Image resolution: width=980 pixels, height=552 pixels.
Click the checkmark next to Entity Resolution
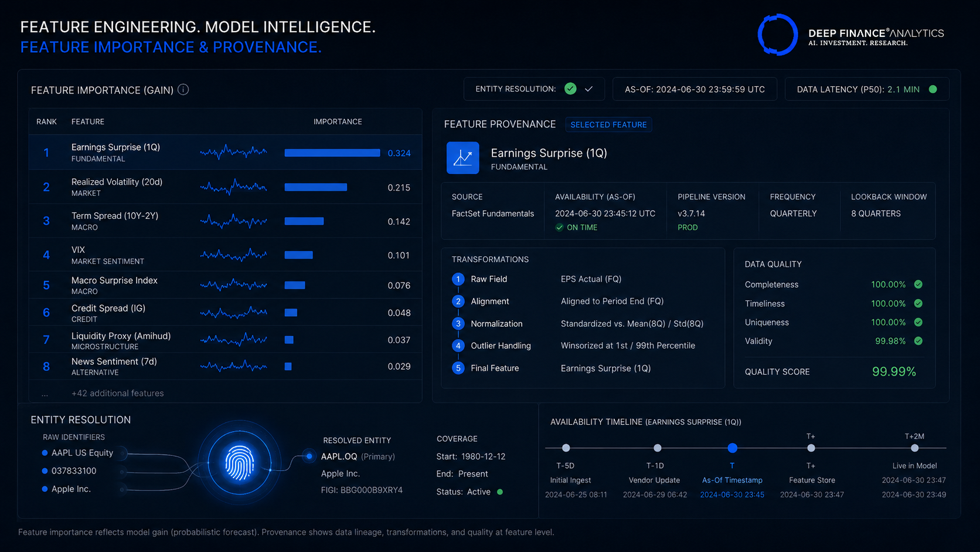click(x=589, y=89)
